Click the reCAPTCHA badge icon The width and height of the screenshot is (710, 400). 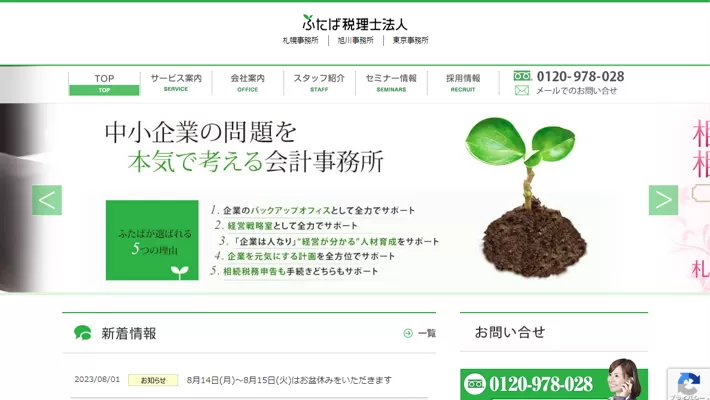click(688, 383)
